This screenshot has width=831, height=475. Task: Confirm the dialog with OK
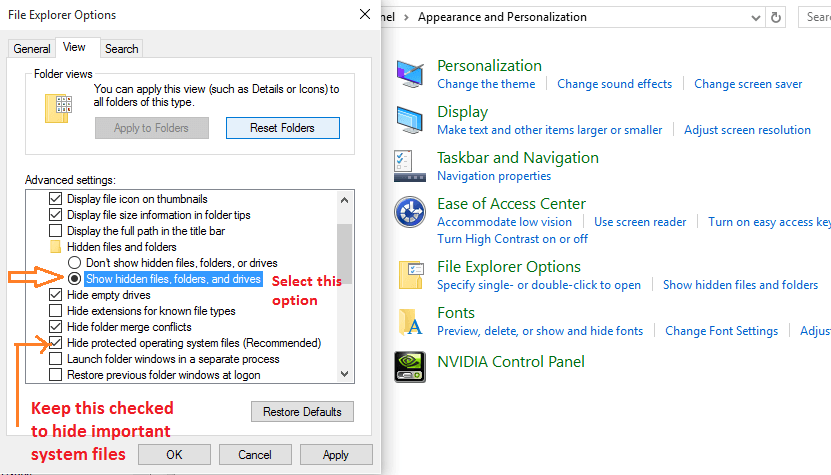click(174, 455)
